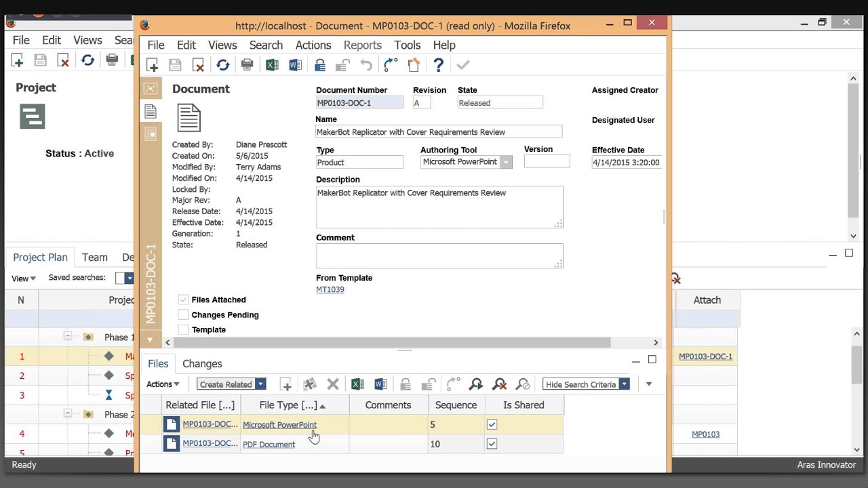Click the Print icon in the Project window toolbar
868x488 pixels.
112,60
